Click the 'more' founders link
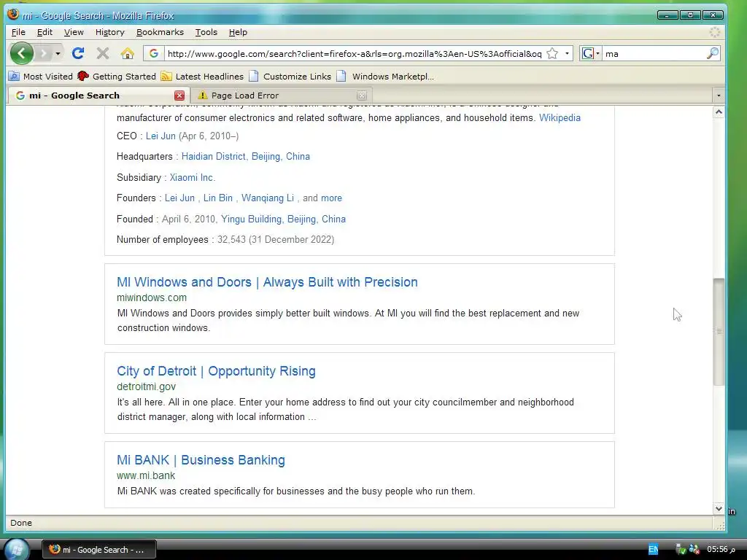Screen dimensions: 747x560 [331, 198]
